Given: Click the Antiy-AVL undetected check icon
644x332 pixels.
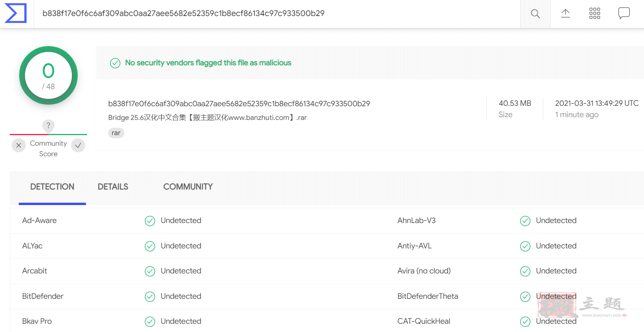Looking at the screenshot, I should 525,246.
